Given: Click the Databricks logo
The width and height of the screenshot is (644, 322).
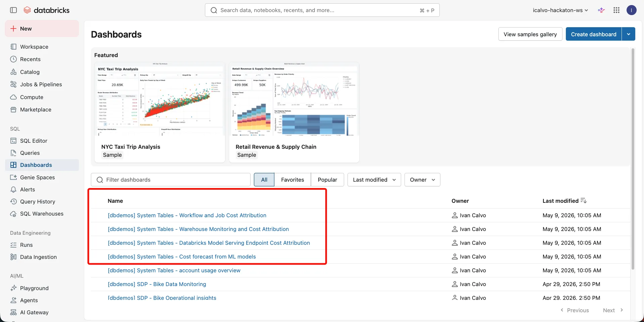Looking at the screenshot, I should click(x=47, y=10).
